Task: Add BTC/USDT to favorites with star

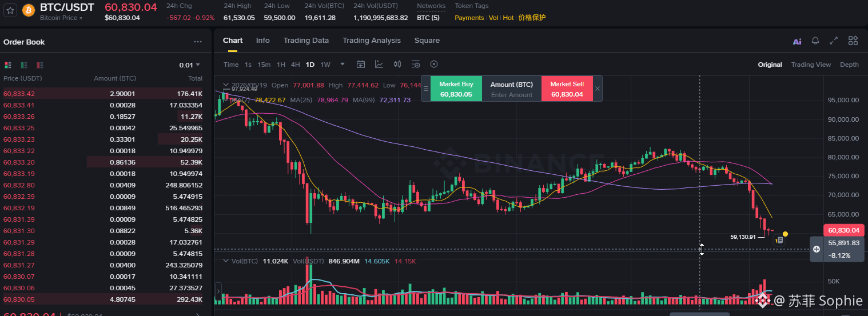Action: tap(10, 10)
